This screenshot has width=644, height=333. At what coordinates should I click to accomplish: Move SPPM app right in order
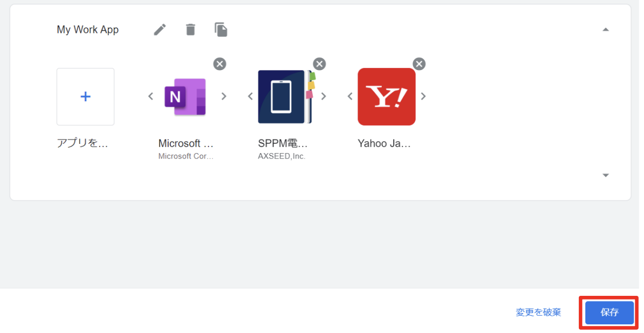tap(324, 96)
